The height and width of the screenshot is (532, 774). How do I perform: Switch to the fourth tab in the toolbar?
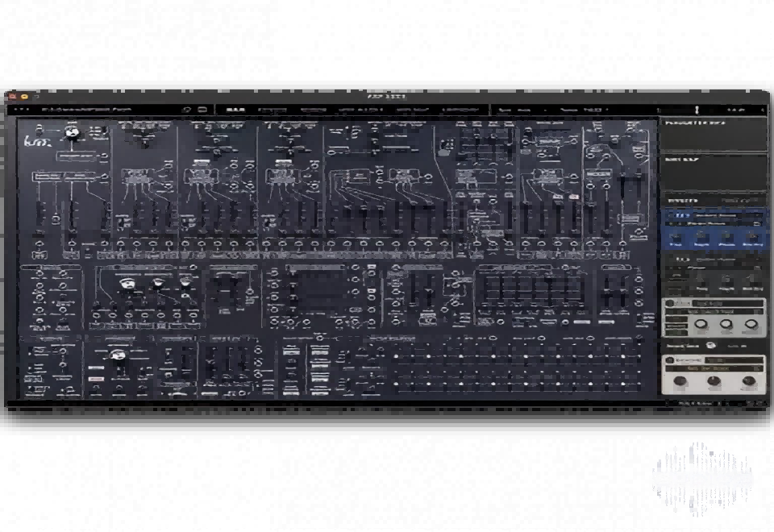click(361, 110)
